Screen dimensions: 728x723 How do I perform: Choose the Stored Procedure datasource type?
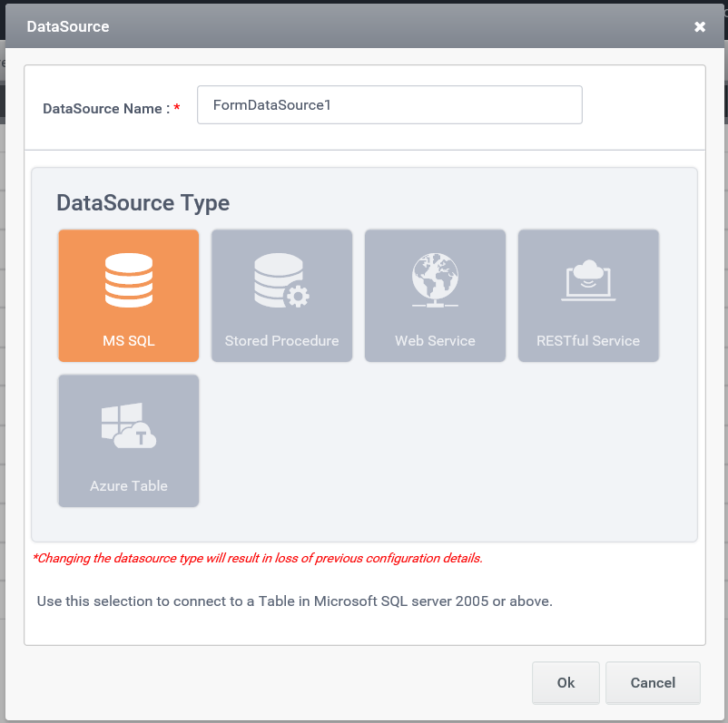[x=281, y=296]
